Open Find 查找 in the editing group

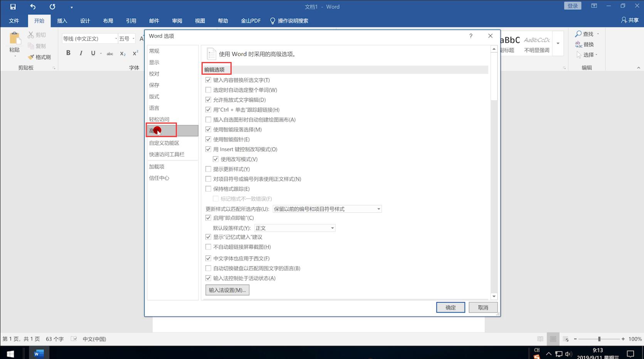pos(584,34)
